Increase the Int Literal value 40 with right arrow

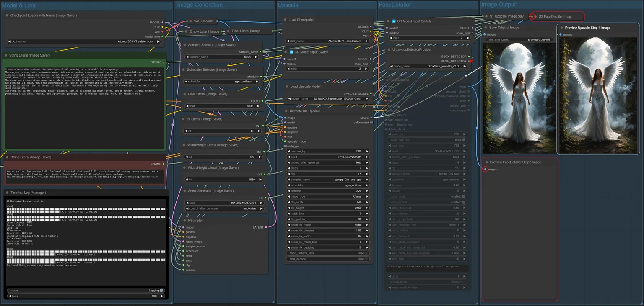(x=260, y=131)
